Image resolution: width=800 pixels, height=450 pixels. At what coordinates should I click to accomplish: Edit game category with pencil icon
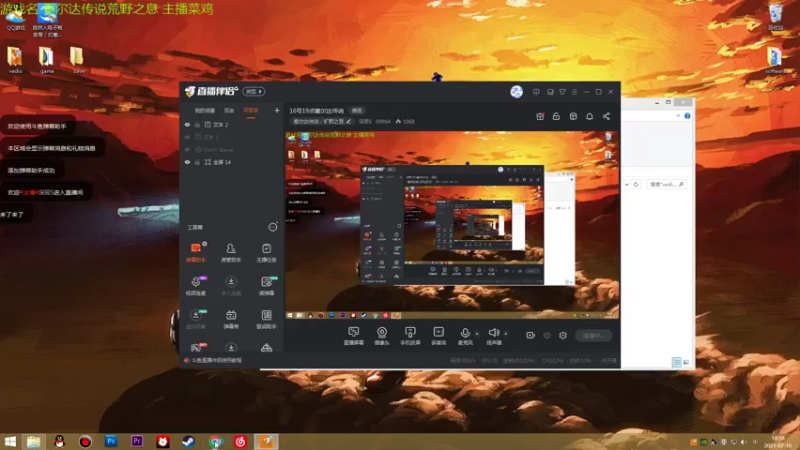click(x=348, y=121)
